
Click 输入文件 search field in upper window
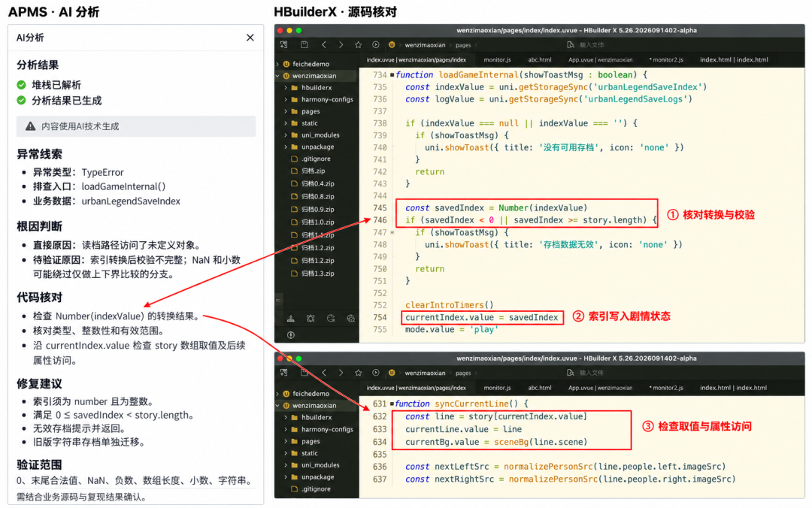click(x=592, y=44)
